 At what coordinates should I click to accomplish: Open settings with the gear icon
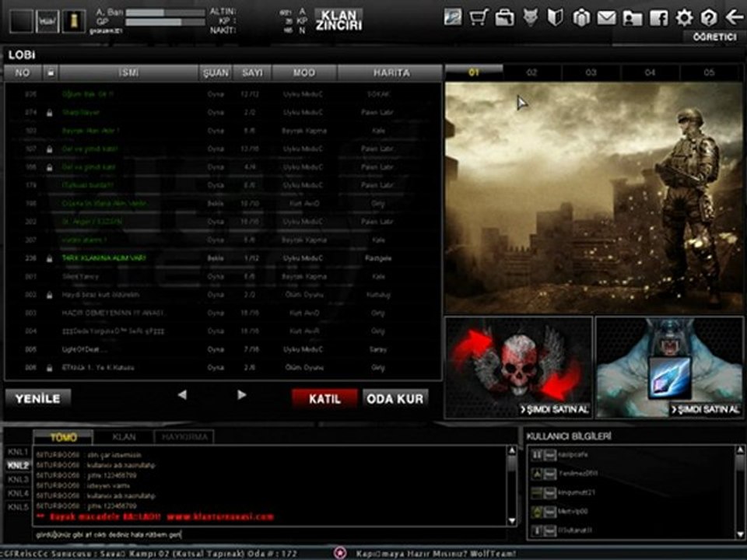(x=684, y=18)
